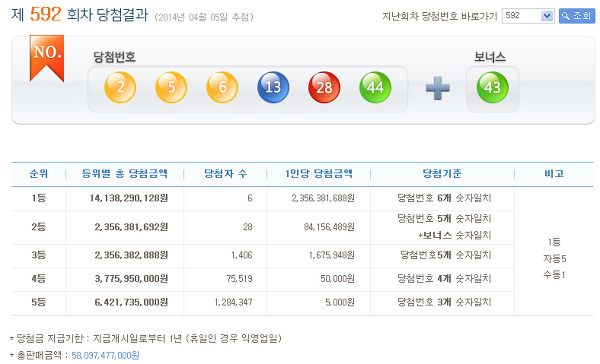Click the 1등 winner count 6
The width and height of the screenshot is (600, 364).
coord(249,198)
